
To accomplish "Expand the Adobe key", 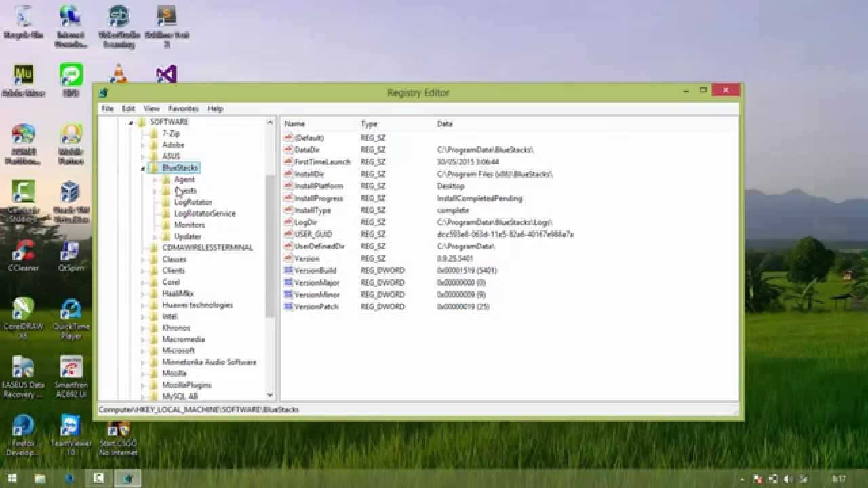I will point(142,145).
